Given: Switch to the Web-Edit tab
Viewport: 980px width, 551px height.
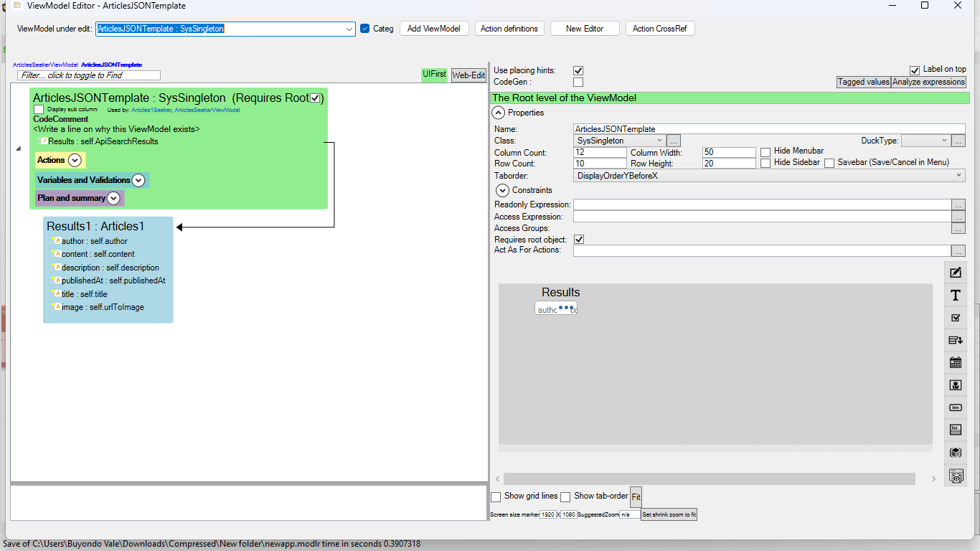Looking at the screenshot, I should coord(468,75).
